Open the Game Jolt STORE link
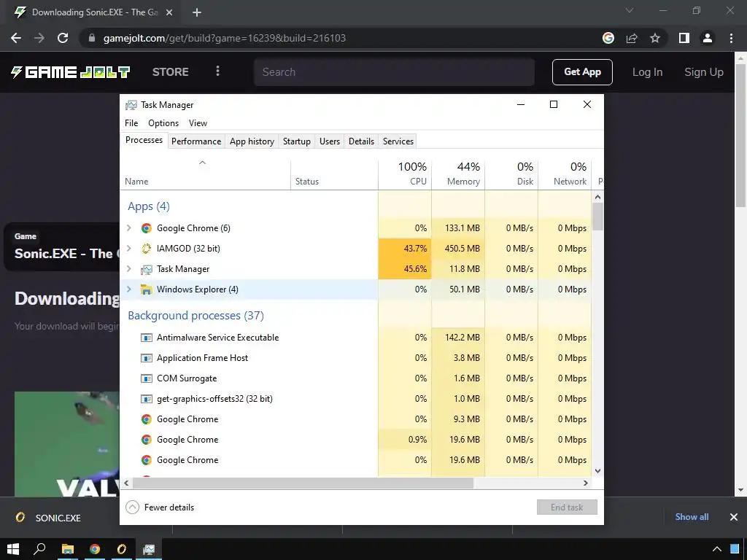 (171, 72)
